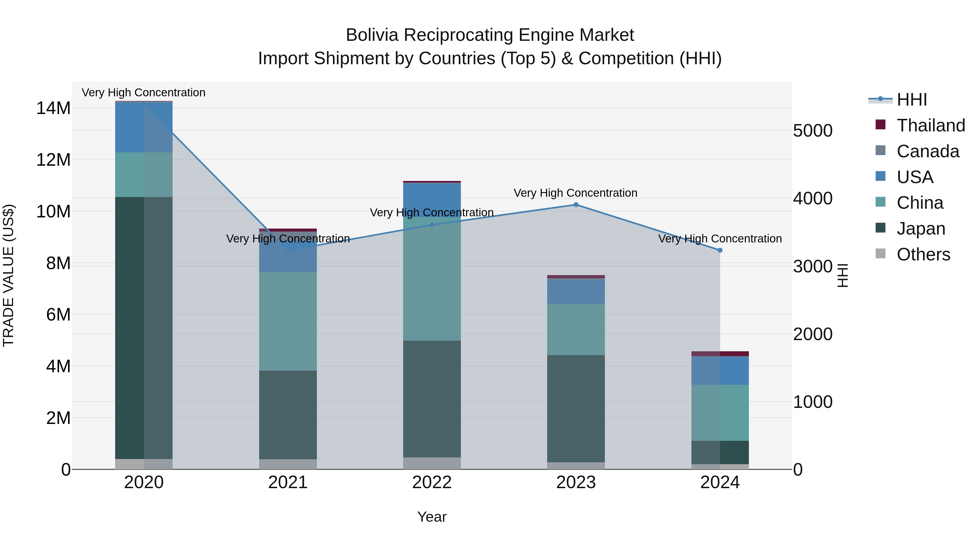
Task: Click the Others segment of the 2022 bar
Action: click(x=432, y=463)
